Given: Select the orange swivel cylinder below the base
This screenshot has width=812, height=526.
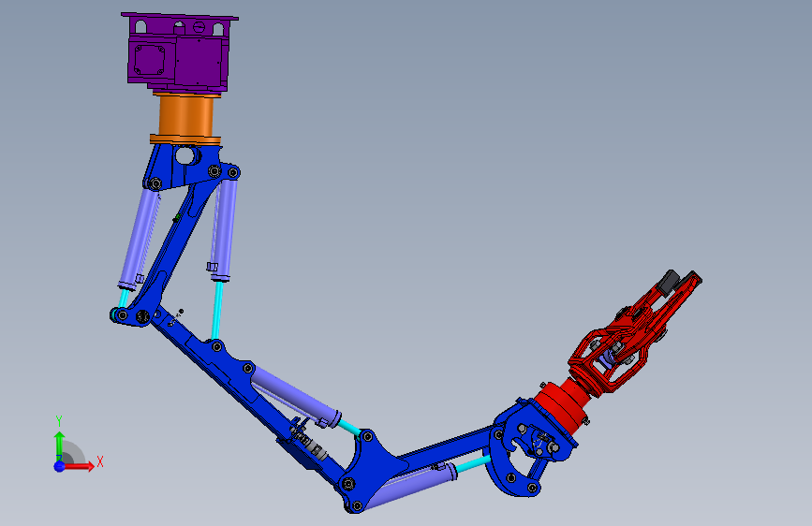Looking at the screenshot, I should point(186,118).
